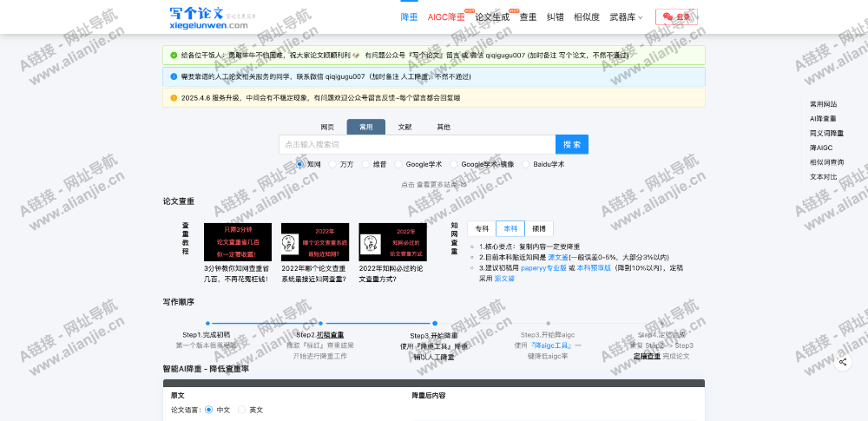Open the 纠错 navigation item
Image resolution: width=868 pixels, height=421 pixels.
(x=556, y=16)
